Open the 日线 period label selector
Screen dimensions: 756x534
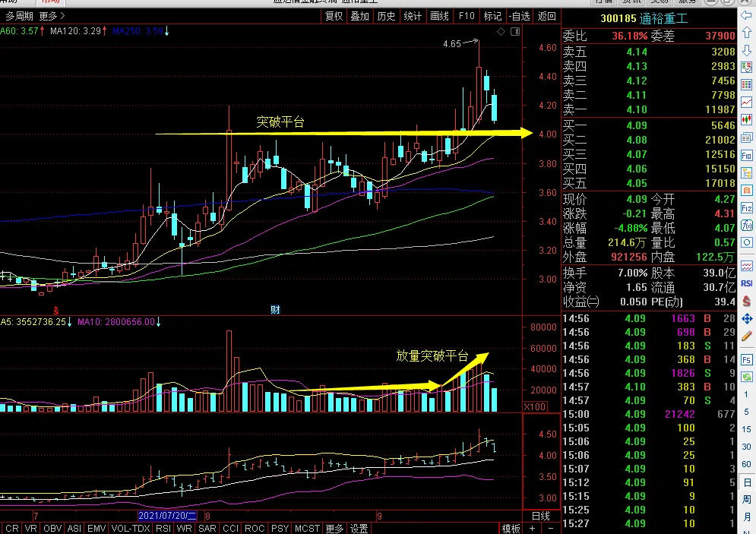point(541,517)
